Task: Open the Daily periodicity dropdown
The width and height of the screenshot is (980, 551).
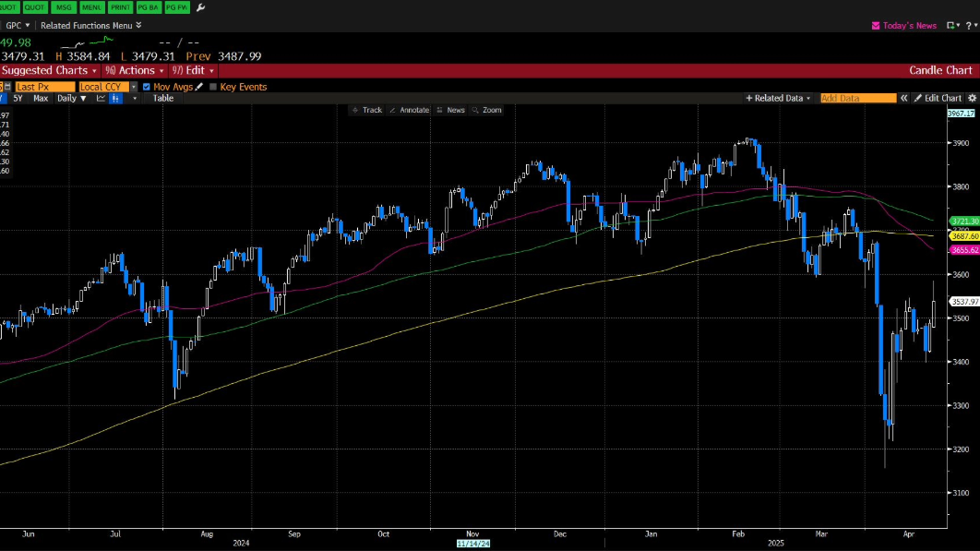Action: 69,98
